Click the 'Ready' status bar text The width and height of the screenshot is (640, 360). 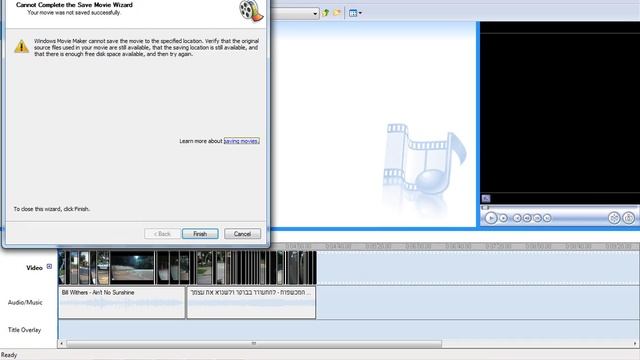9,355
